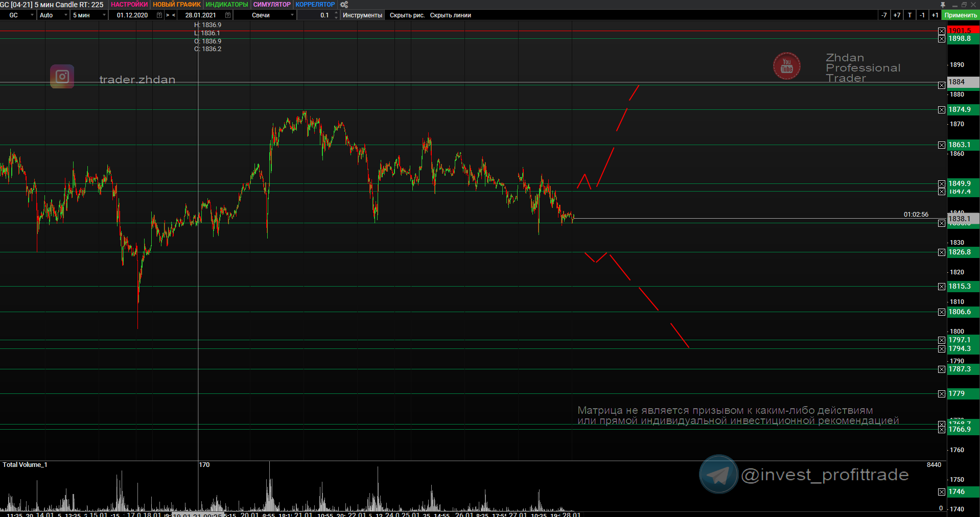Increase the 0.1 step value
This screenshot has width=980, height=517.
(336, 13)
